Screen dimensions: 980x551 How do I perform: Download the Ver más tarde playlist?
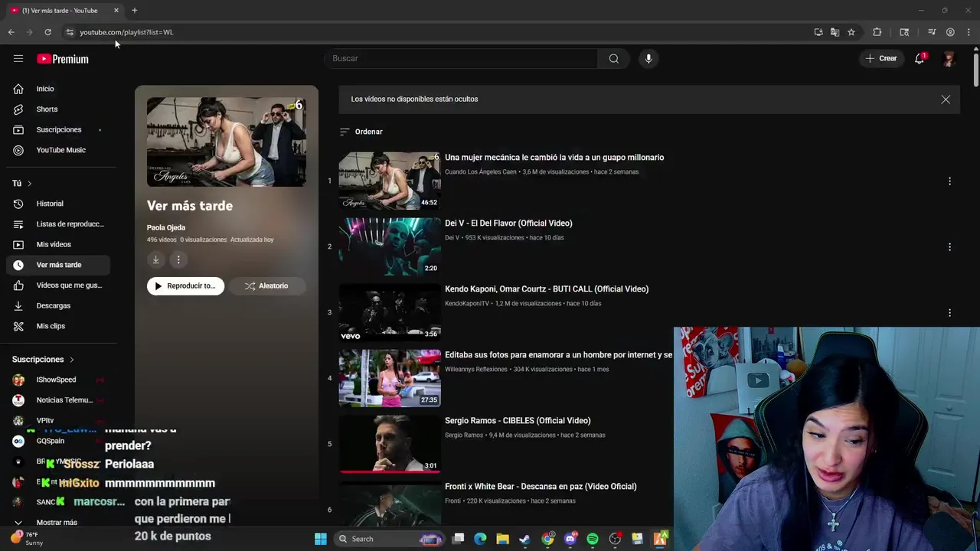[x=155, y=259]
